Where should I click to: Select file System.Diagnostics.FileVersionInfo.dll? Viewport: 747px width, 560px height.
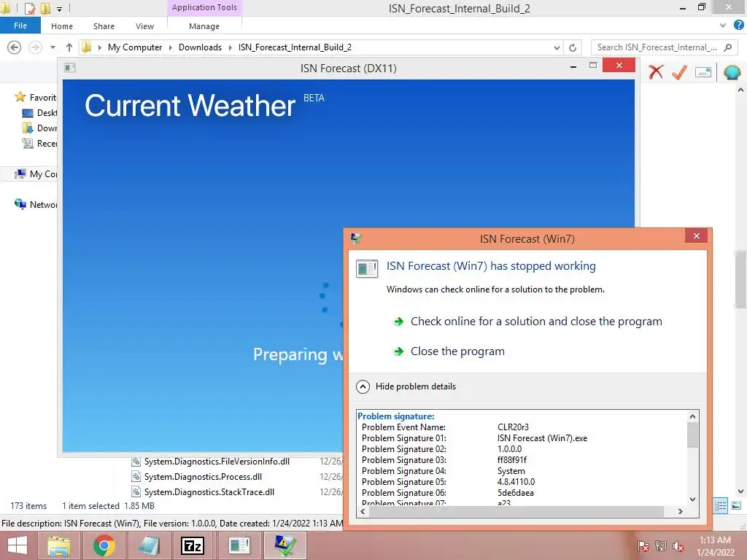pyautogui.click(x=217, y=462)
